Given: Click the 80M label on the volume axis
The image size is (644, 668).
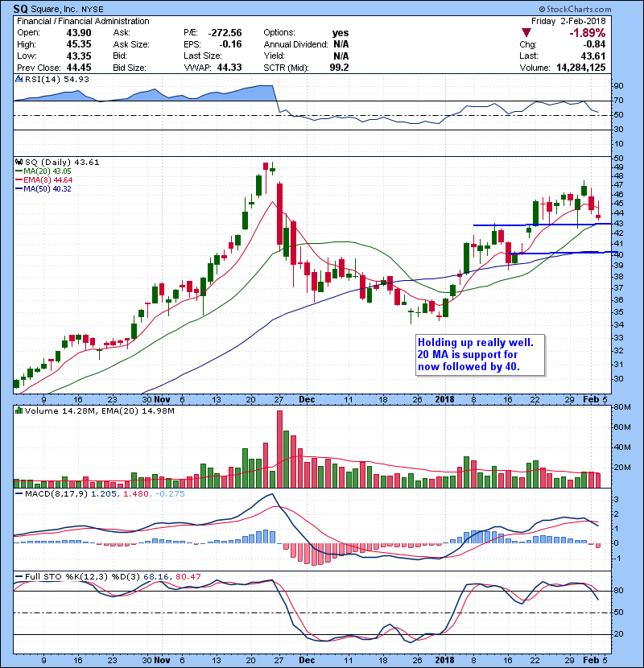Looking at the screenshot, I should [622, 407].
